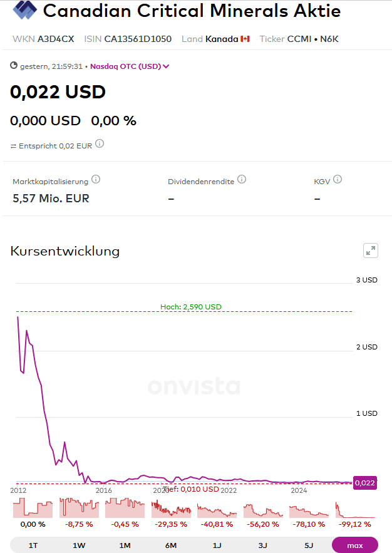Click the Canadian Critical Minerals logo icon
392x553 pixels.
click(25, 10)
